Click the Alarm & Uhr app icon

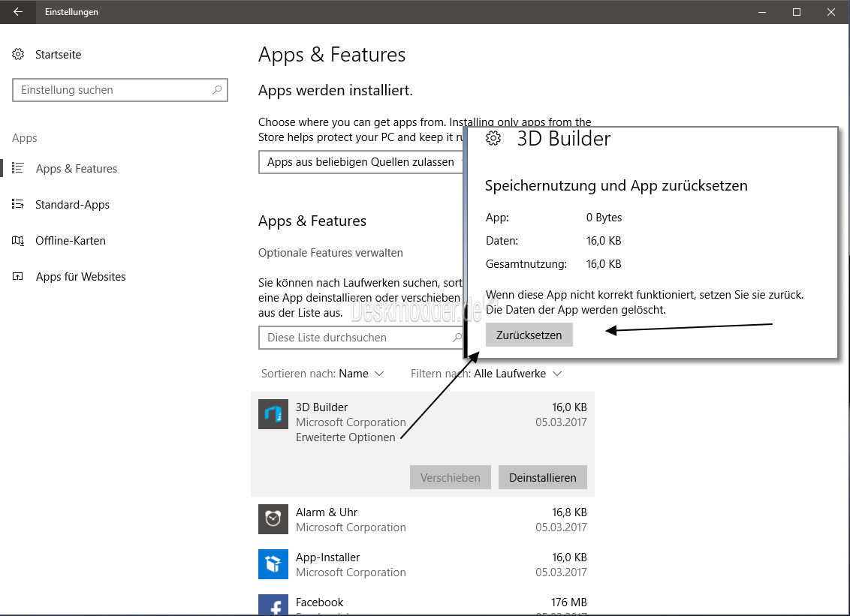tap(273, 519)
